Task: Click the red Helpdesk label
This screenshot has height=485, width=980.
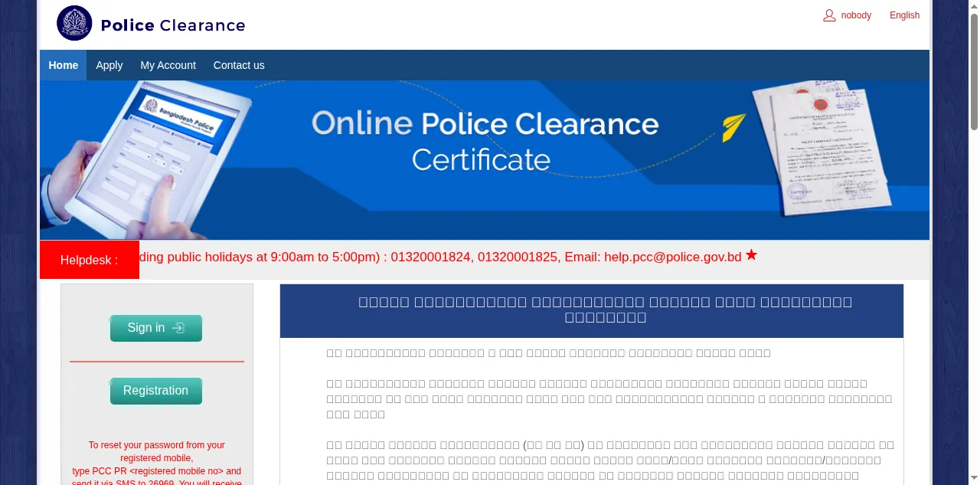Action: pos(90,260)
